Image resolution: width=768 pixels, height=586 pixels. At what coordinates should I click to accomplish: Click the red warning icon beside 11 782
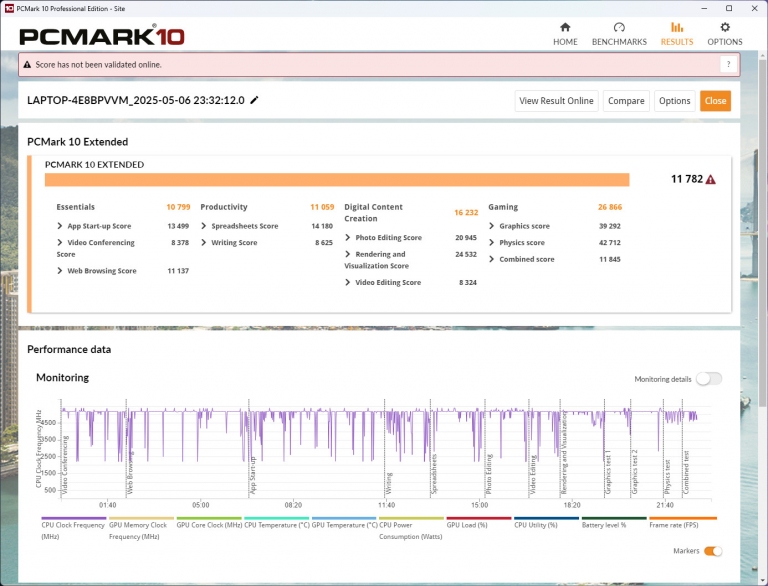point(710,179)
